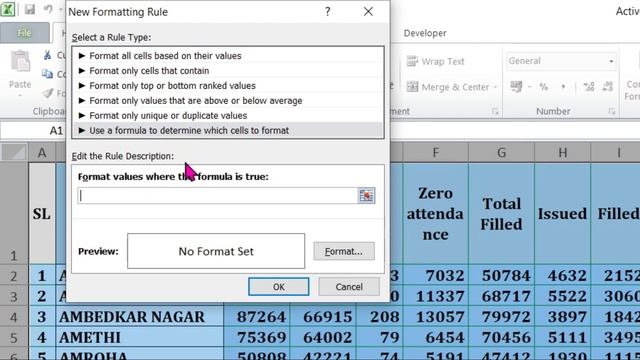Screen dimensions: 640x360
Task: Open the File tab in Excel
Action: tap(24, 33)
